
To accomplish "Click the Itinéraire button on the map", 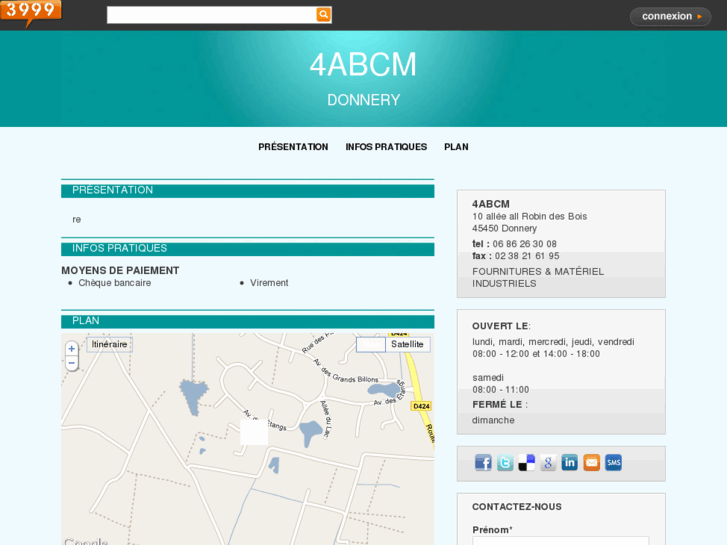I will coord(109,344).
